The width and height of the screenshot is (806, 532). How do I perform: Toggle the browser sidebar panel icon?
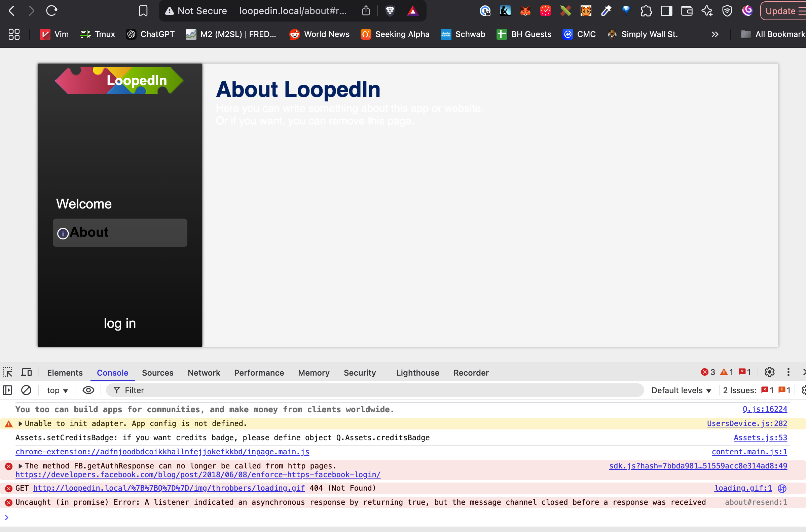coord(666,11)
